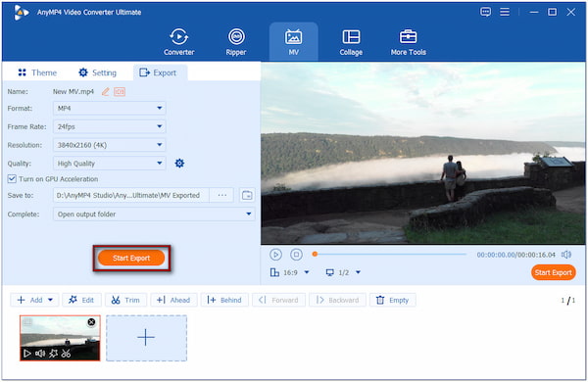Click the Backward button

point(337,300)
